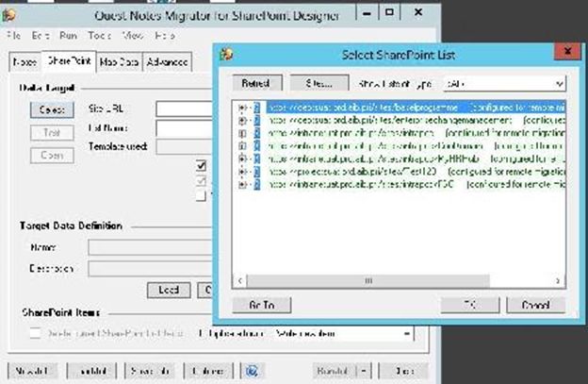Click the site icon beside the Test123 URL
588x384 pixels.
point(257,172)
